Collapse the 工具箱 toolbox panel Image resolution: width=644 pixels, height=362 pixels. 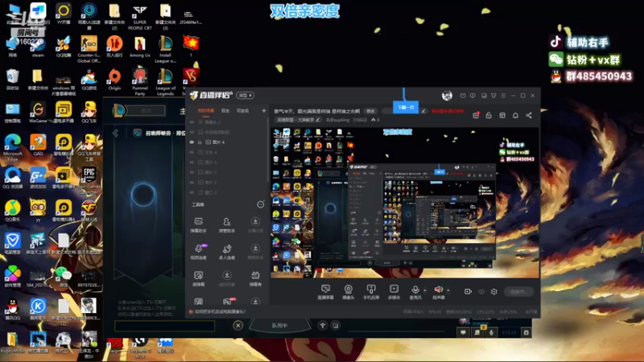pyautogui.click(x=260, y=204)
